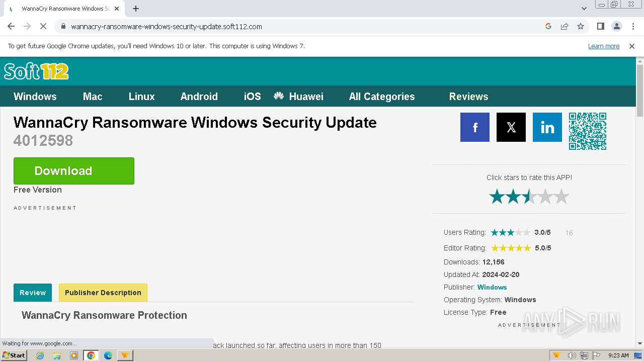Open the Windows category
This screenshot has width=644, height=362.
(x=35, y=97)
